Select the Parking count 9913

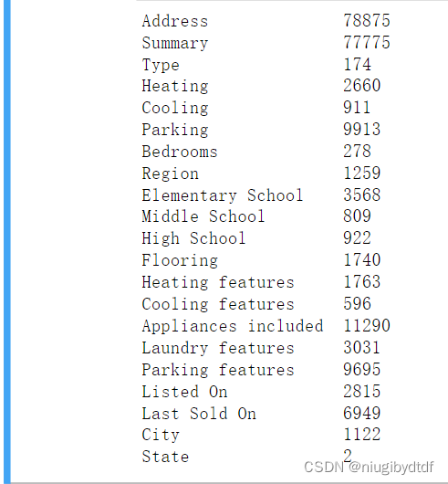coord(362,130)
